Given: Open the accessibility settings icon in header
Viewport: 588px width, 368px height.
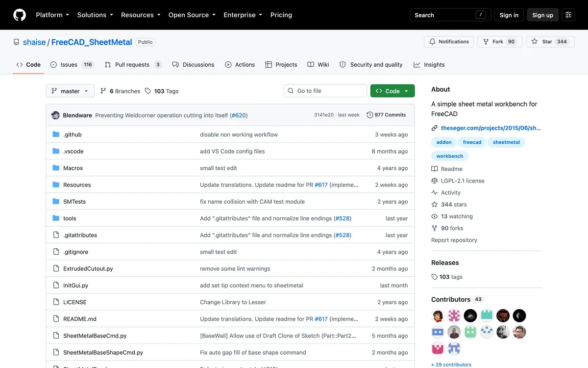Looking at the screenshot, I should [x=568, y=15].
